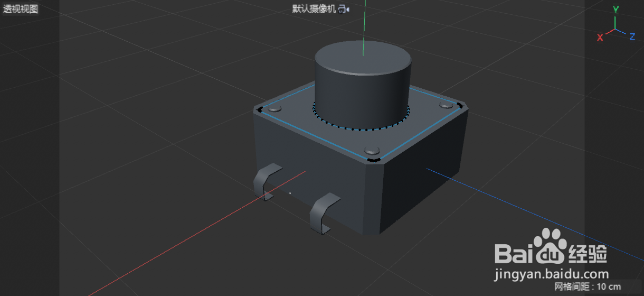644x296 pixels.
Task: Click the camera icon beside 默认摄像机
Action: (x=344, y=8)
